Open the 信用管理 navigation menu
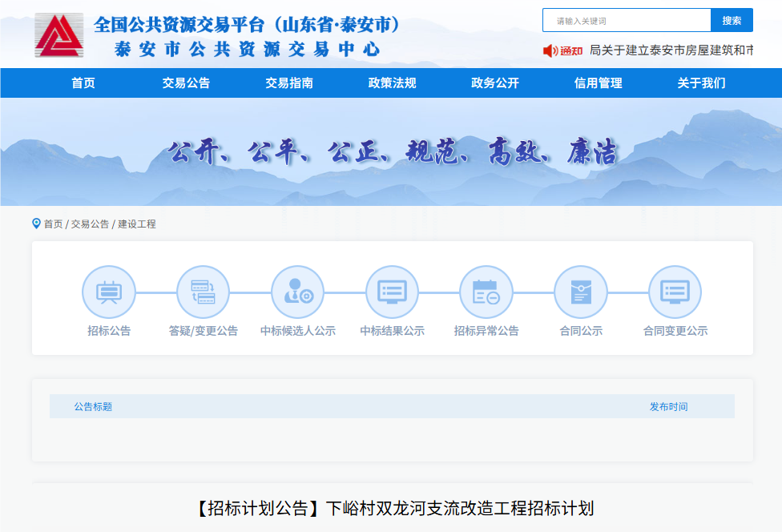Image resolution: width=782 pixels, height=532 pixels. pos(598,83)
